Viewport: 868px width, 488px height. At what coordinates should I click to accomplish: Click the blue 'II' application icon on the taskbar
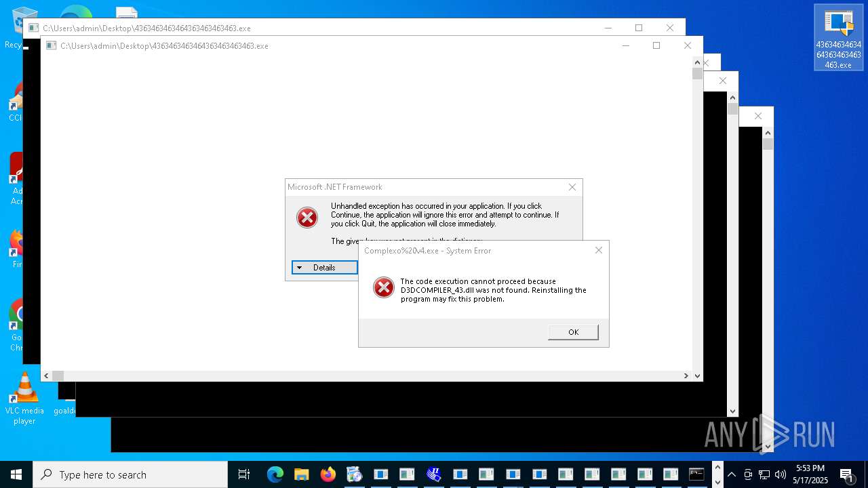pyautogui.click(x=434, y=474)
